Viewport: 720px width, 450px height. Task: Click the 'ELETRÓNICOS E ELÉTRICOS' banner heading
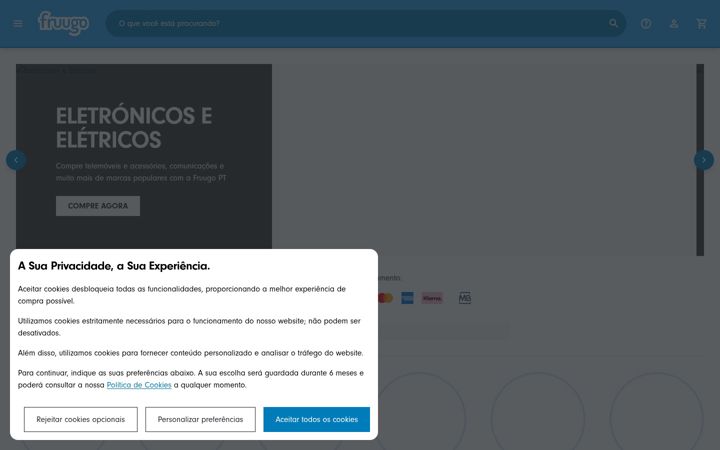click(134, 128)
